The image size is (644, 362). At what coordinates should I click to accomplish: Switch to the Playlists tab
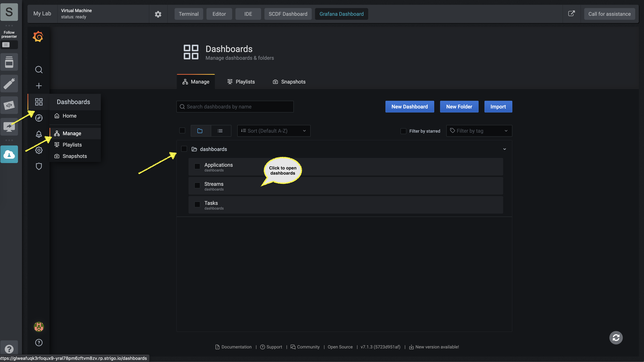(245, 82)
